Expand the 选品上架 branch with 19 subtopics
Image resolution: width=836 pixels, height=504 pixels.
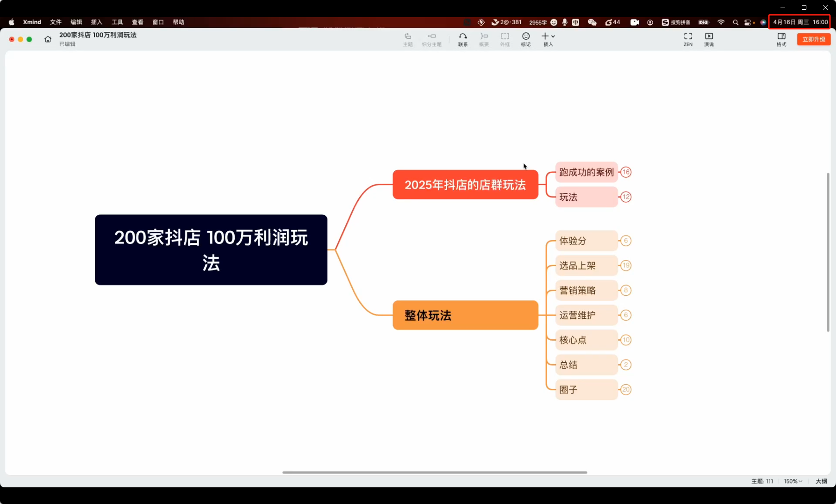click(x=626, y=266)
